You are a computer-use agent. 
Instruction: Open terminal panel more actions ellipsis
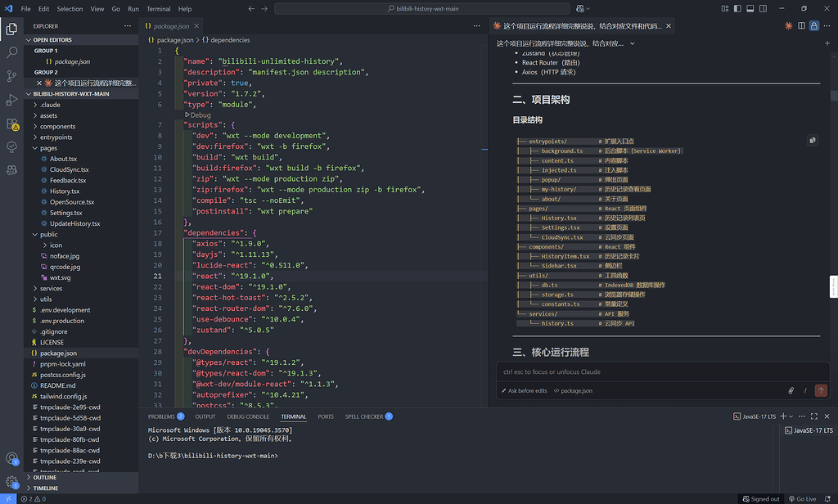tap(802, 416)
